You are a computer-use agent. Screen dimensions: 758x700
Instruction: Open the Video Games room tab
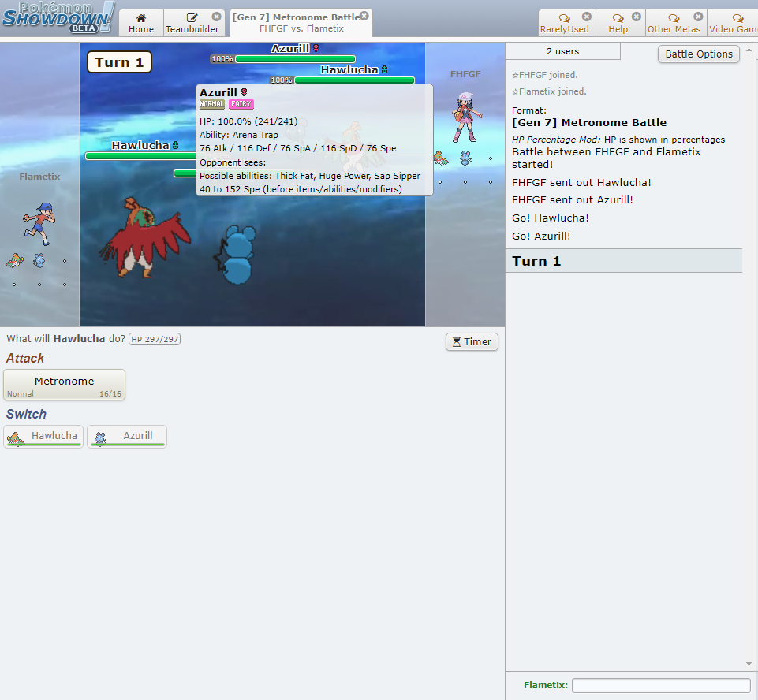point(733,23)
